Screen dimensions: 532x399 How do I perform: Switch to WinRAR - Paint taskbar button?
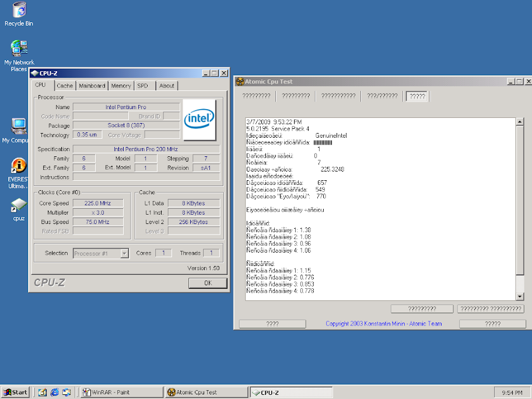[x=122, y=392]
